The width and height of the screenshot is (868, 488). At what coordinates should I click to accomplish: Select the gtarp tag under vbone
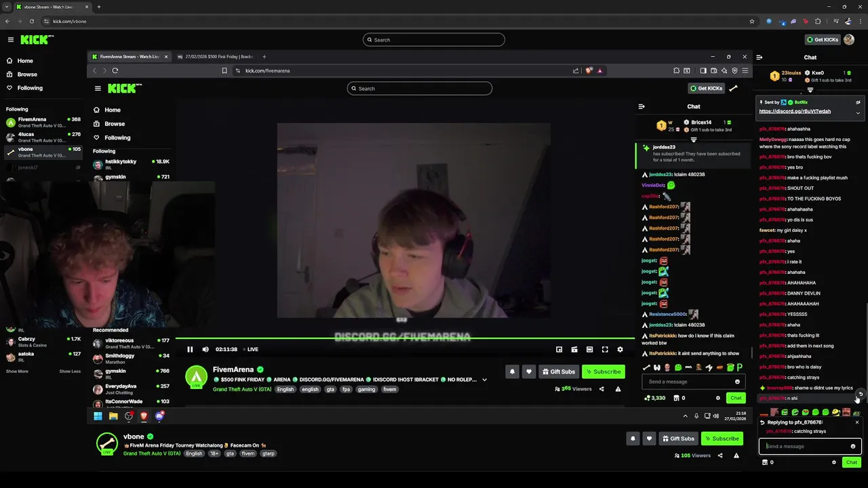[x=269, y=453]
